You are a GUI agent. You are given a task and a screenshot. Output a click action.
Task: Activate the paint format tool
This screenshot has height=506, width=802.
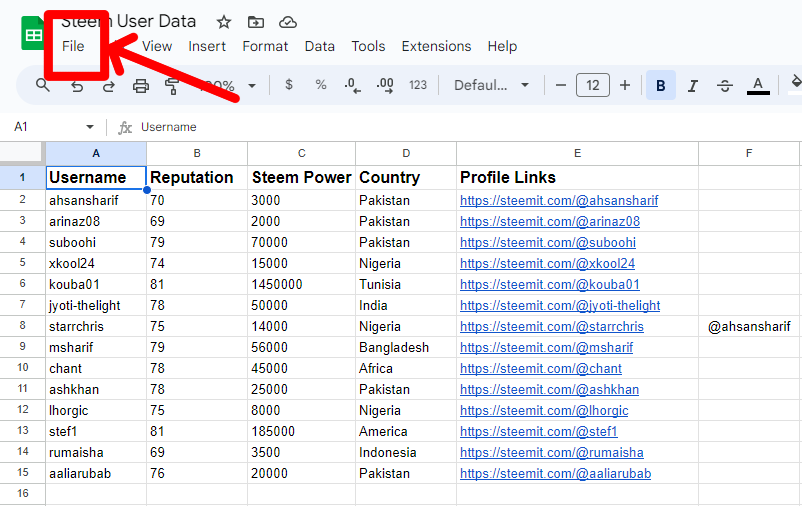coord(172,85)
